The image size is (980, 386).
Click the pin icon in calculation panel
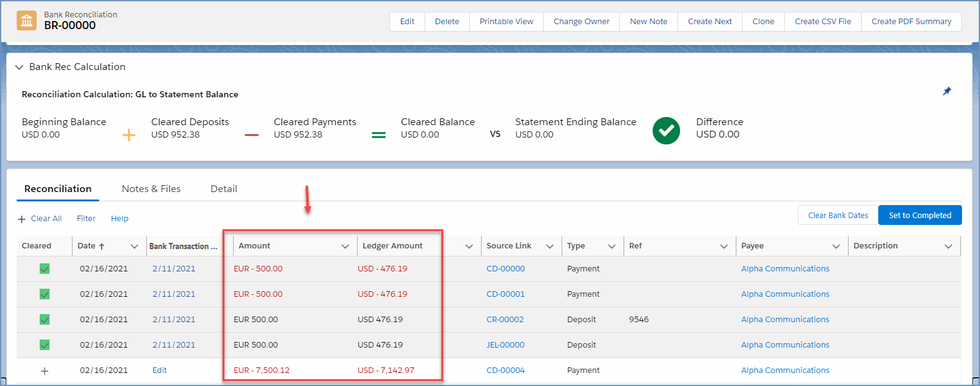pyautogui.click(x=947, y=91)
